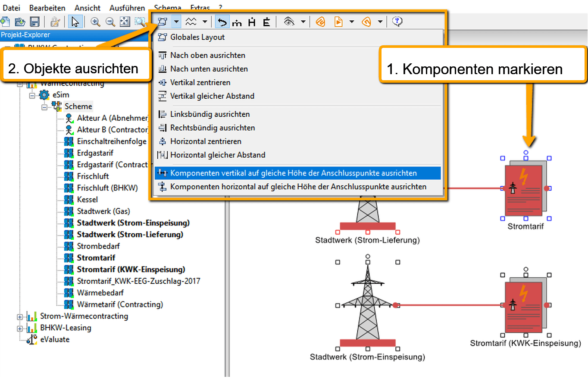Screen dimensions: 588x379
Task: Select Stadtwerk (Gas) tree item
Action: 103,211
